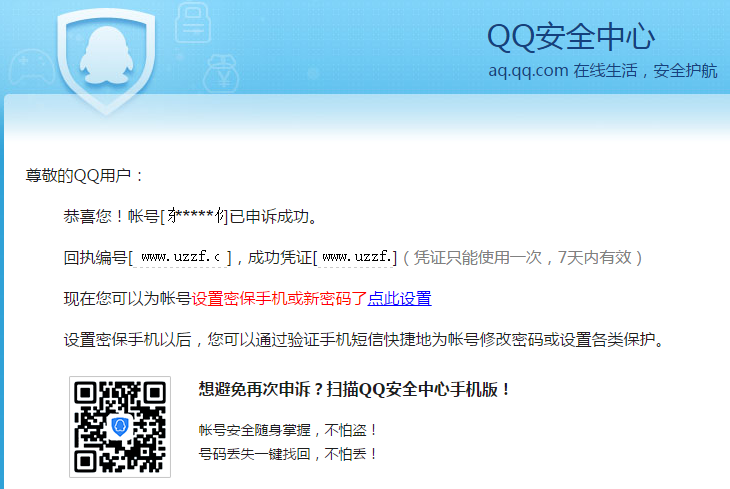730x489 pixels.
Task: Click the faded padlock icon in header
Action: [x=193, y=21]
